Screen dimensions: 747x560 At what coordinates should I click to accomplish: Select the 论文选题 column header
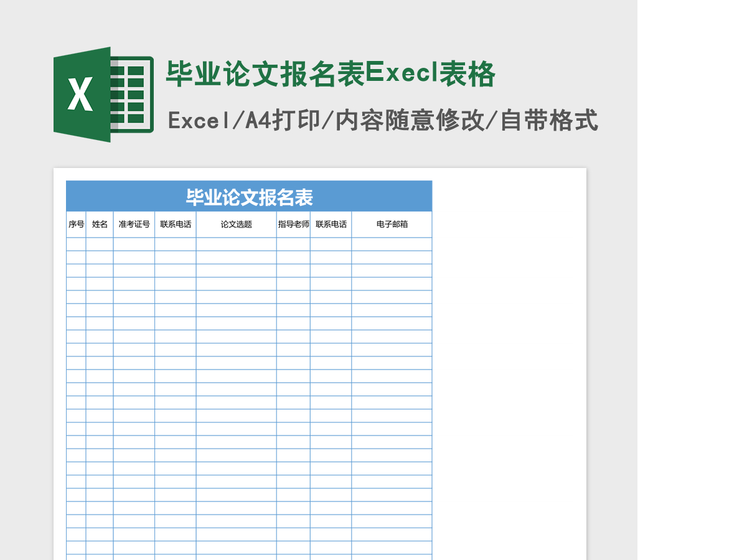coord(237,225)
